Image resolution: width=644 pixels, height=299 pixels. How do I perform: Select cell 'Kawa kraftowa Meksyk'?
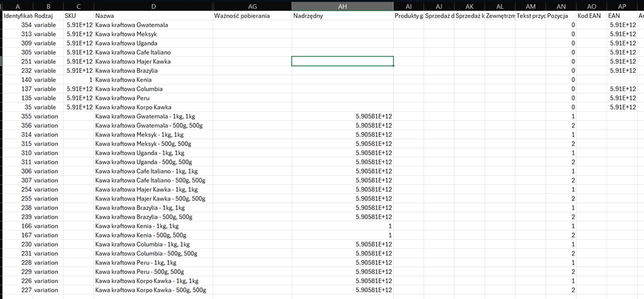click(153, 34)
